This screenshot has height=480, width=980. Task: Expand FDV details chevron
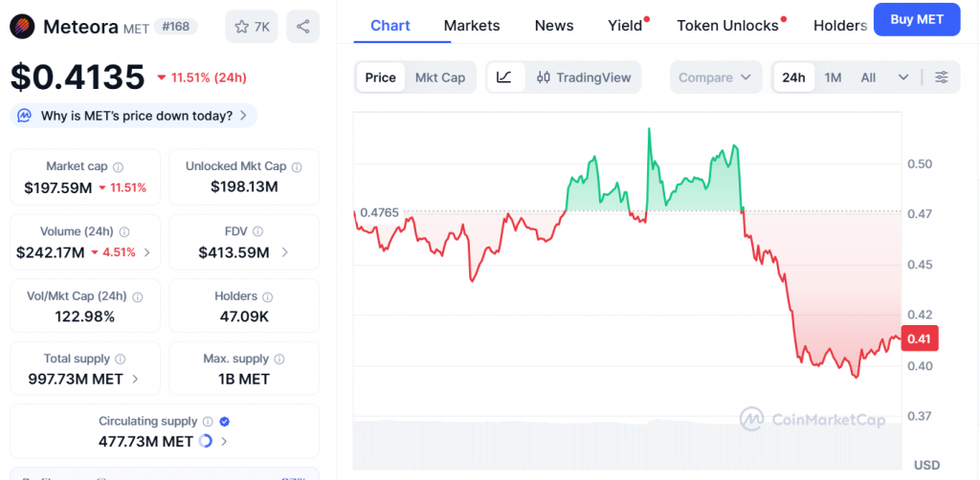284,252
